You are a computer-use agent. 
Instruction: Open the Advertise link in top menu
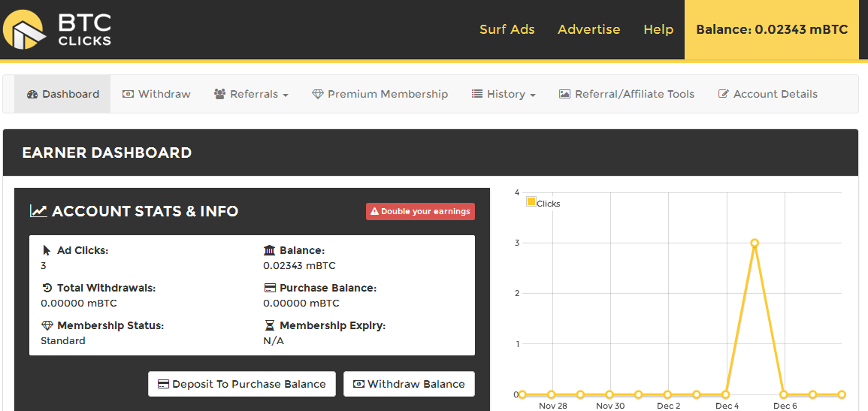589,29
